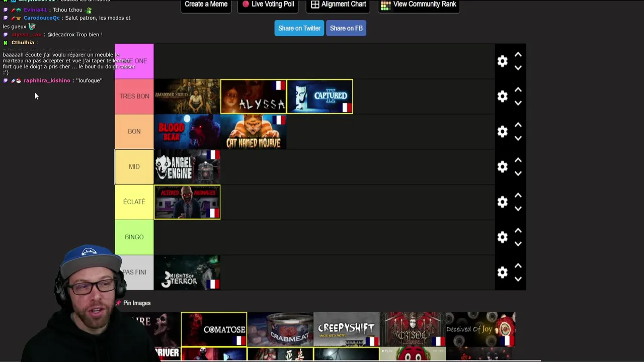This screenshot has width=644, height=362.
Task: Select the Alyssa game thumbnail
Action: (x=254, y=97)
